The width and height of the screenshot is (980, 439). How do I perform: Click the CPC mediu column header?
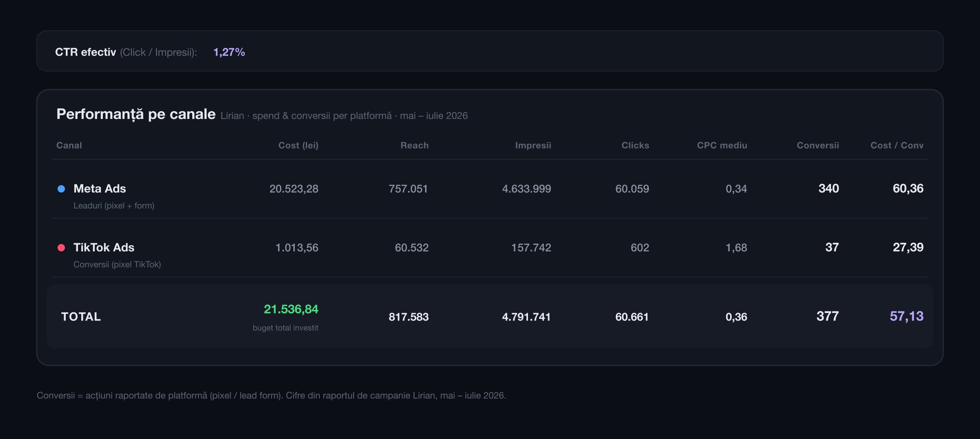722,145
